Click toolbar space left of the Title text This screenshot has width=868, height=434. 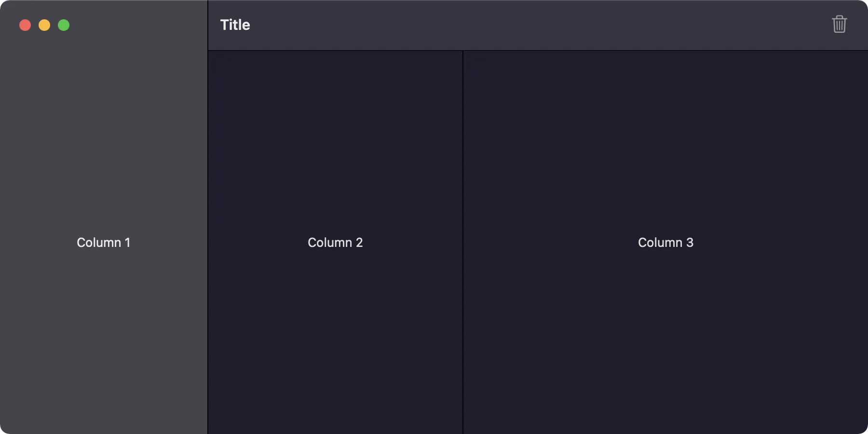pos(214,25)
